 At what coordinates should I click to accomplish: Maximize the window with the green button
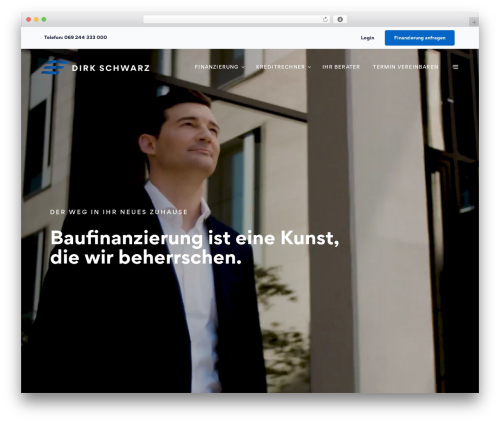[44, 19]
